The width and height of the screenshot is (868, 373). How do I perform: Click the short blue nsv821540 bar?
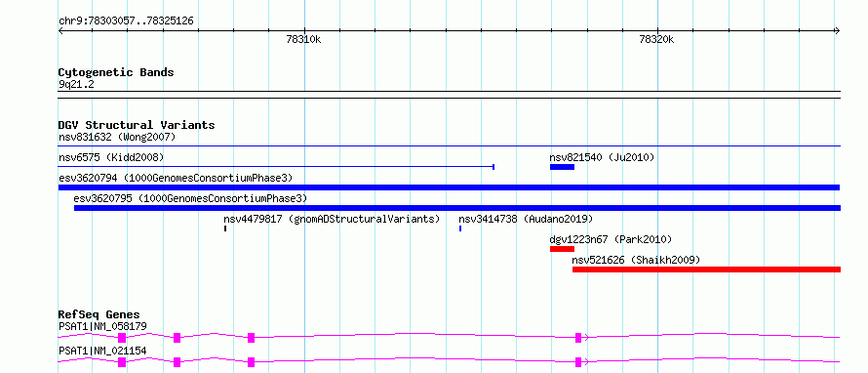coord(562,167)
